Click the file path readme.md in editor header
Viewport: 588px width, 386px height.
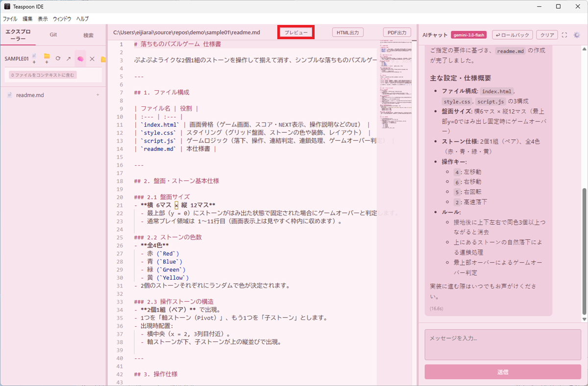pos(186,32)
